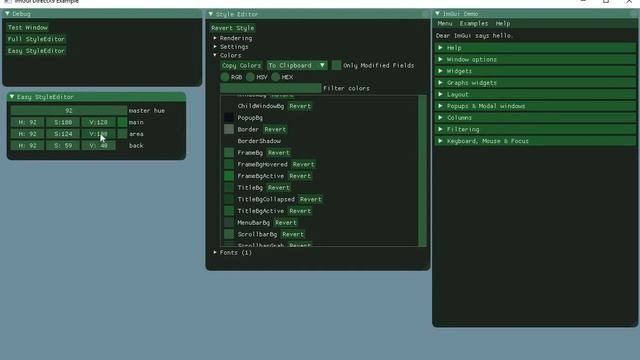Open the area color swatch
Viewport: 640px width, 360px height.
coord(122,134)
